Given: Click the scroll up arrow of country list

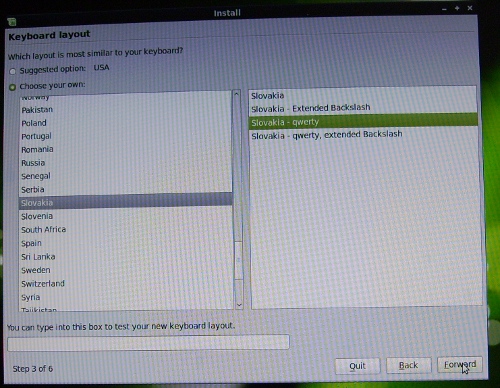Looking at the screenshot, I should point(237,94).
